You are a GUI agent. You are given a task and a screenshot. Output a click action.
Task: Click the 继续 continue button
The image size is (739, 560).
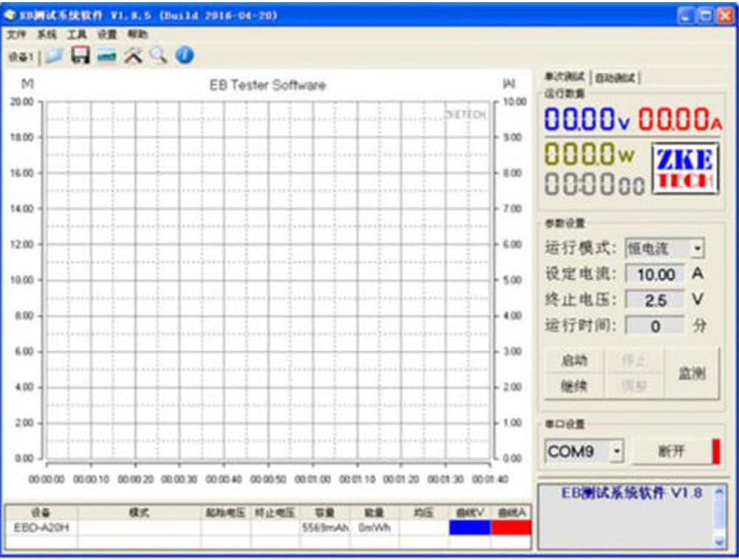tap(573, 386)
